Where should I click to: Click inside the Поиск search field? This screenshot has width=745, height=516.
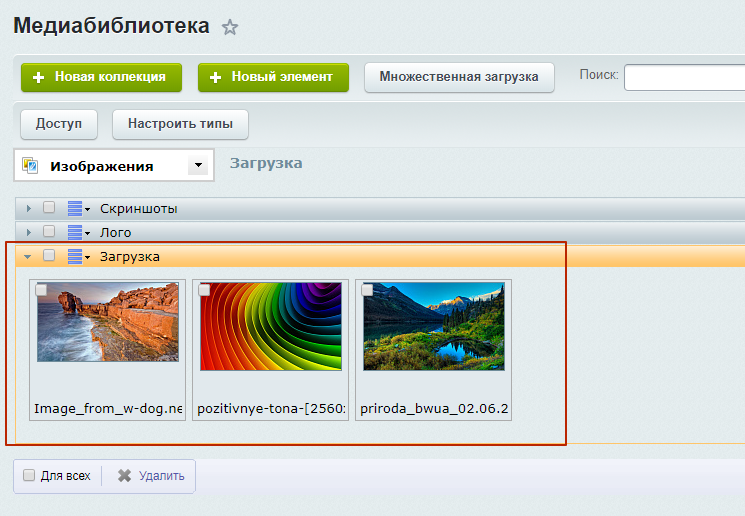(x=684, y=77)
